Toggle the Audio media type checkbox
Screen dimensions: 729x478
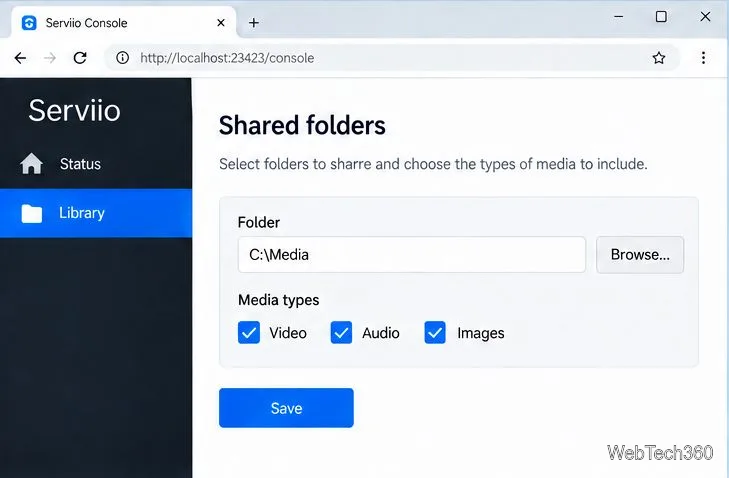click(x=341, y=332)
